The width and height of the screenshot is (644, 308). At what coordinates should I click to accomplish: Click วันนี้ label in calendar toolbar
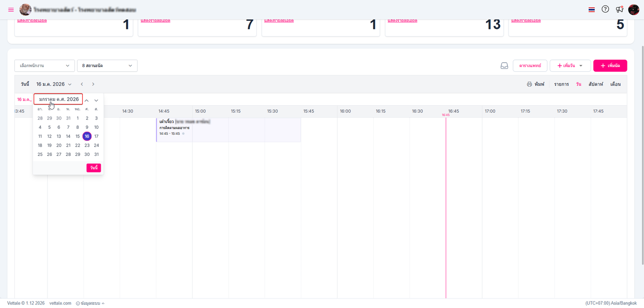tap(25, 84)
